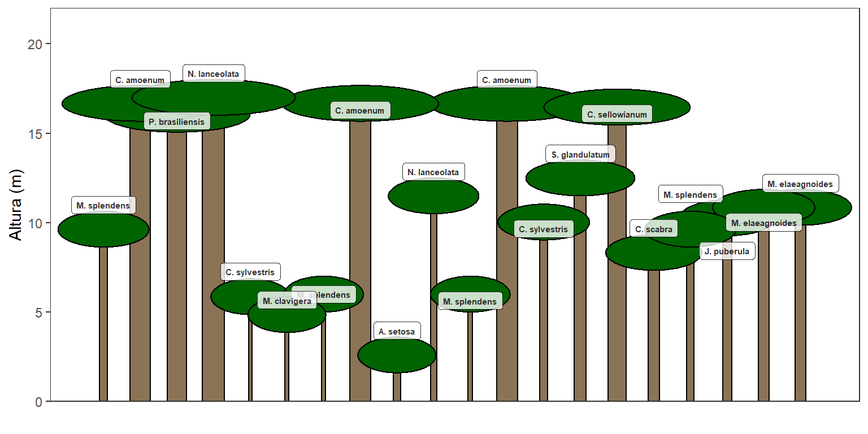Click the 10 tick label on y-axis
The image size is (868, 434).
click(34, 223)
